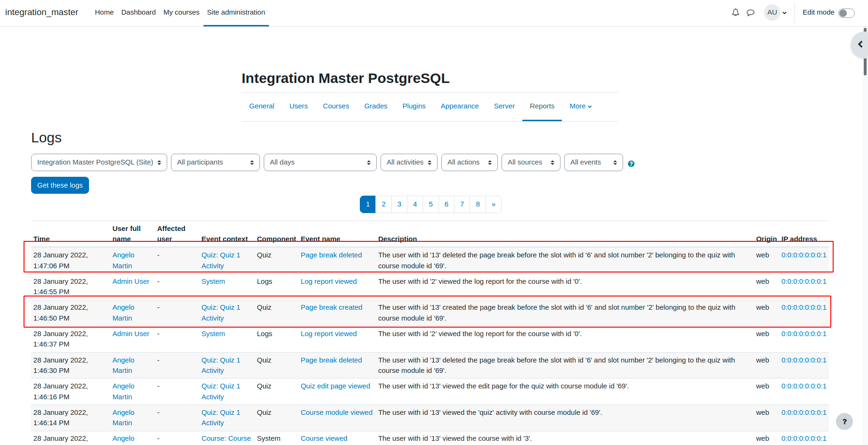868x445 pixels.
Task: Click the vertical page scrollbar
Action: (x=865, y=52)
